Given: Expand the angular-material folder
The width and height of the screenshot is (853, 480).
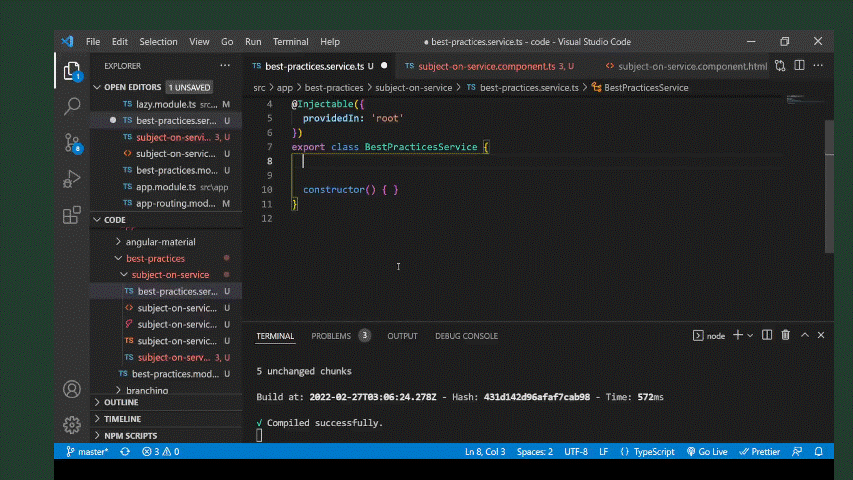Looking at the screenshot, I should [x=166, y=242].
